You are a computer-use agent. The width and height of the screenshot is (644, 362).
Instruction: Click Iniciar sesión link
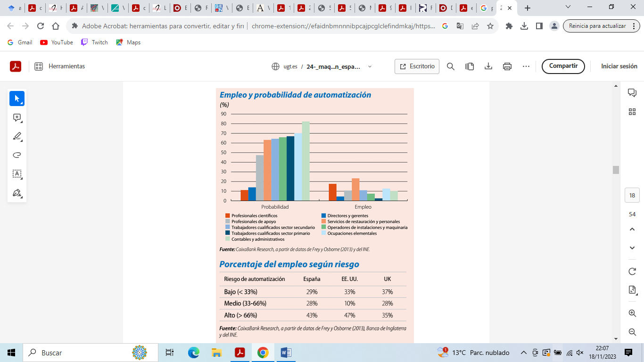(619, 66)
